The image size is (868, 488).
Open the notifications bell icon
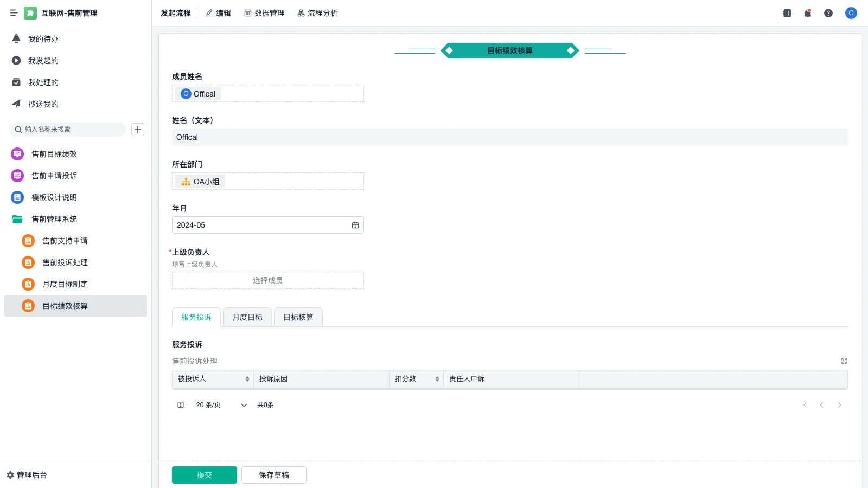[x=807, y=13]
